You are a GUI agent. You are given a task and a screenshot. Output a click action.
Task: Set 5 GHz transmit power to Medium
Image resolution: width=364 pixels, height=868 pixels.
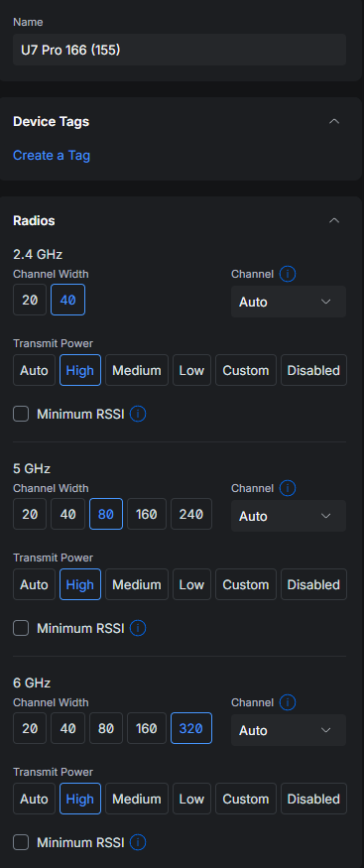click(137, 584)
